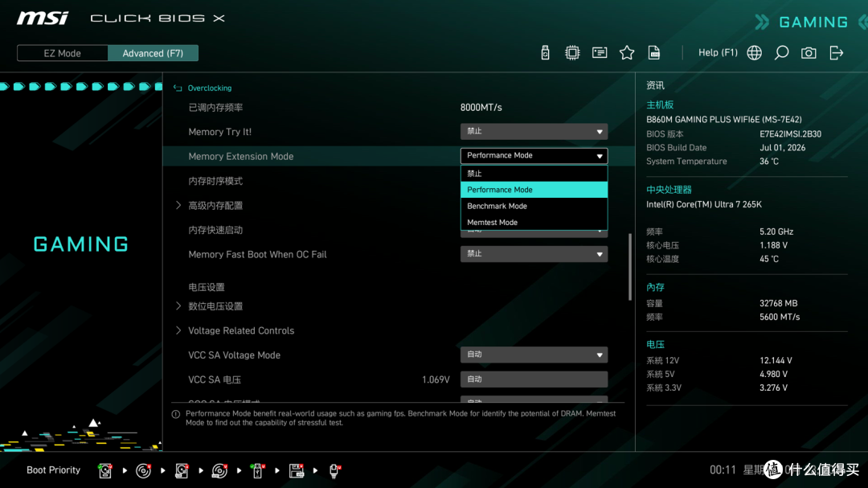This screenshot has height=488, width=868.
Task: Collapse the Memory Extension Mode dropdown
Action: click(x=534, y=156)
